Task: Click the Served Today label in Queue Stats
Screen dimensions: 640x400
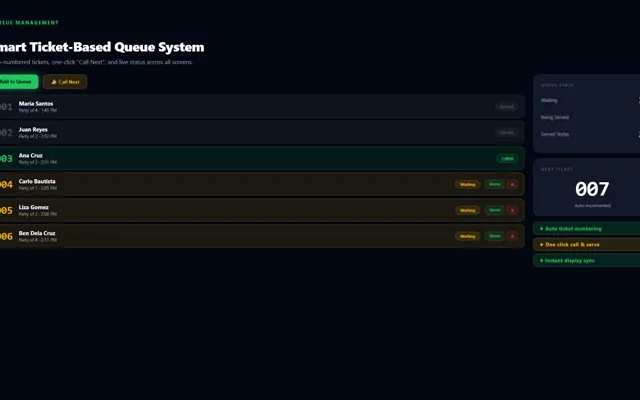Action: pos(555,134)
